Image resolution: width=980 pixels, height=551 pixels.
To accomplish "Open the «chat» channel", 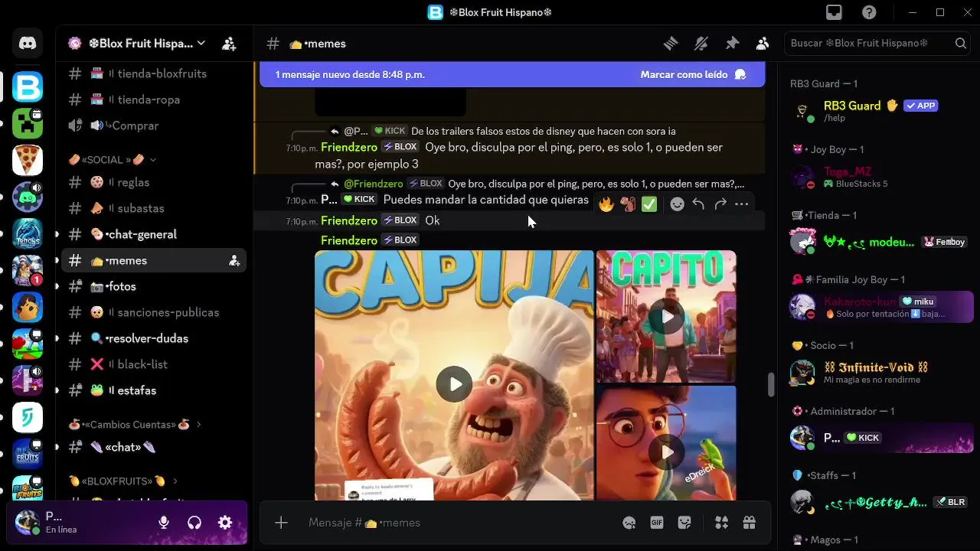I will [153, 447].
